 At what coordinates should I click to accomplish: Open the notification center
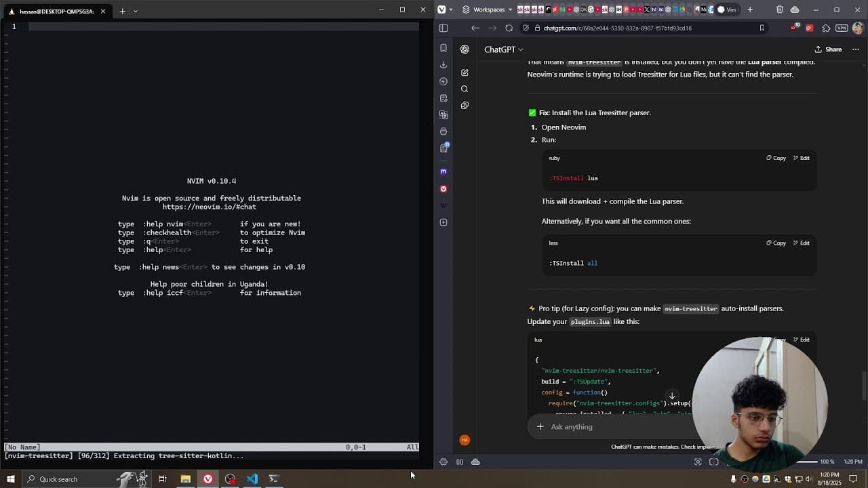(853, 479)
